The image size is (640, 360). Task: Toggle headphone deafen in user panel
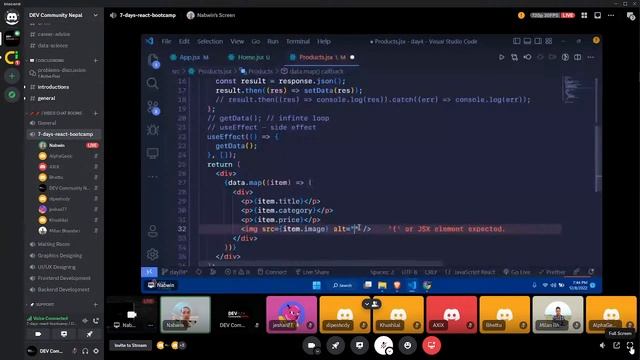click(x=85, y=351)
